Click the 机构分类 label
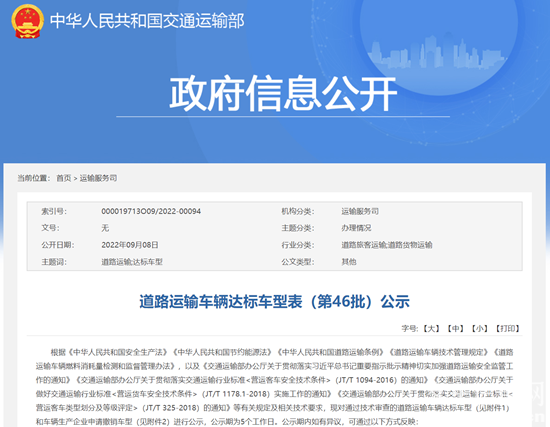 pos(298,211)
